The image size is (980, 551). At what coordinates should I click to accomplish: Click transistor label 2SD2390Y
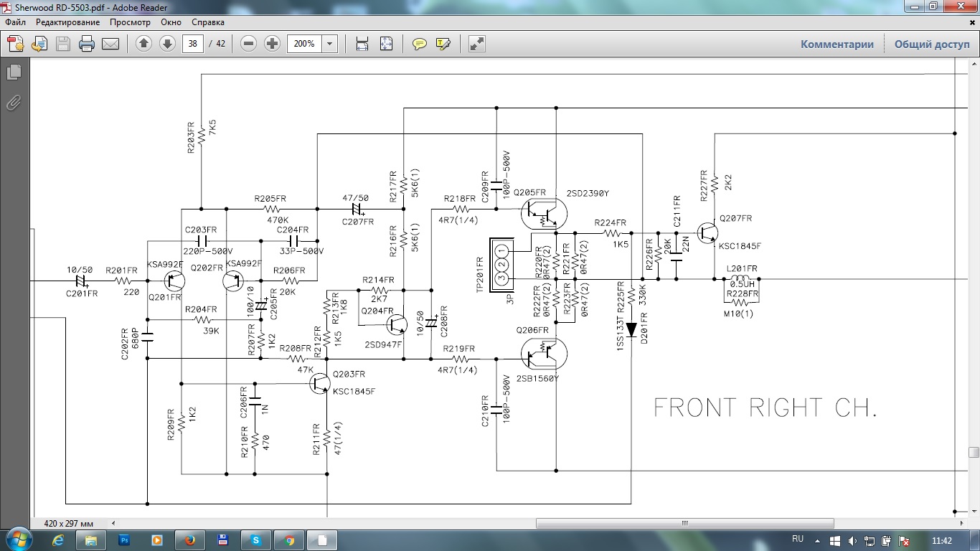tap(587, 194)
